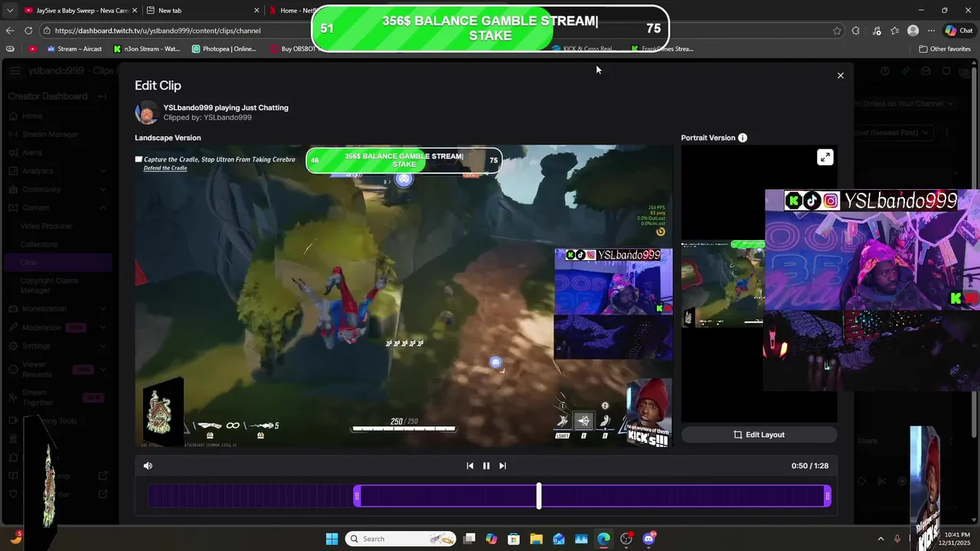Expand the Portrait Version preview

pyautogui.click(x=825, y=157)
